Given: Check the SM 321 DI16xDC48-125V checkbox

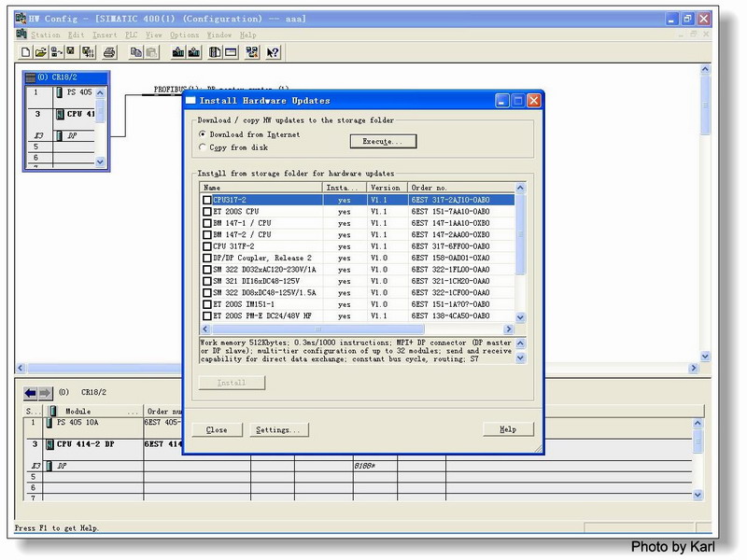Looking at the screenshot, I should tap(207, 282).
